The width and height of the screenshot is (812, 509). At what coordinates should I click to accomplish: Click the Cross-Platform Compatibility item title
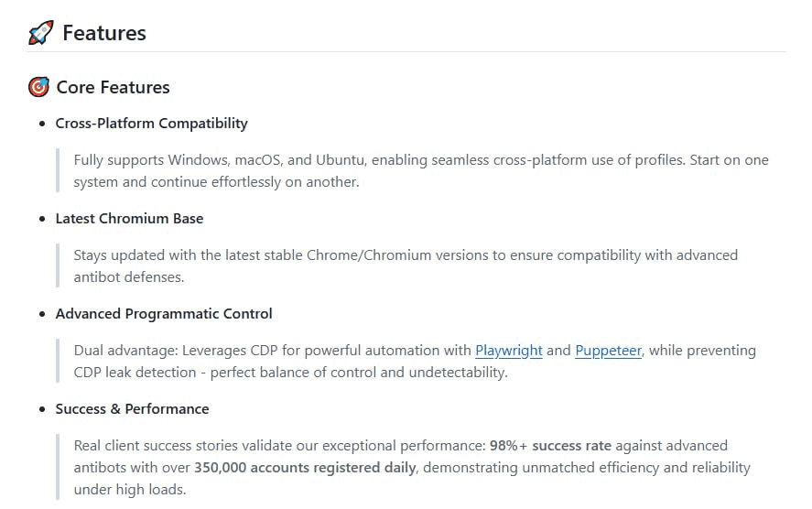click(151, 124)
